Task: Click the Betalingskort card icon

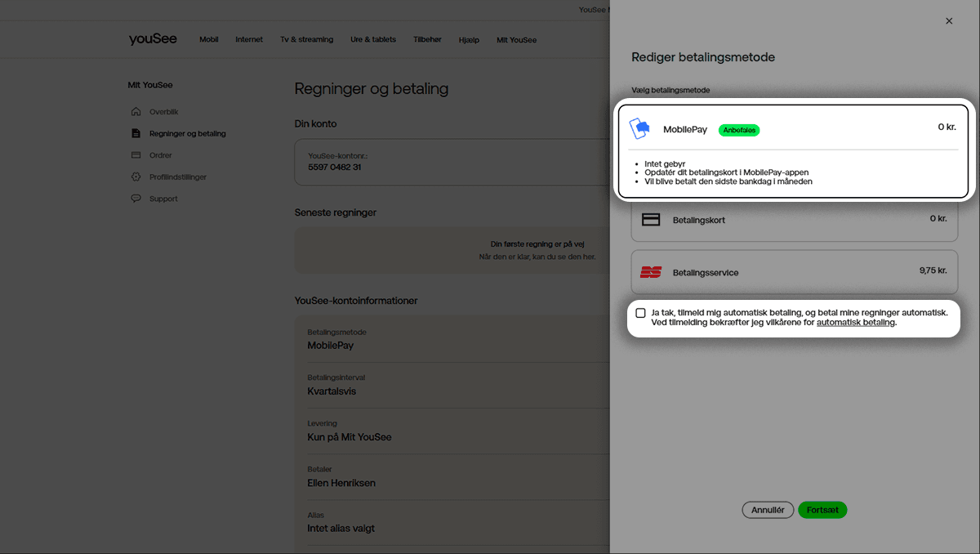Action: coord(651,220)
